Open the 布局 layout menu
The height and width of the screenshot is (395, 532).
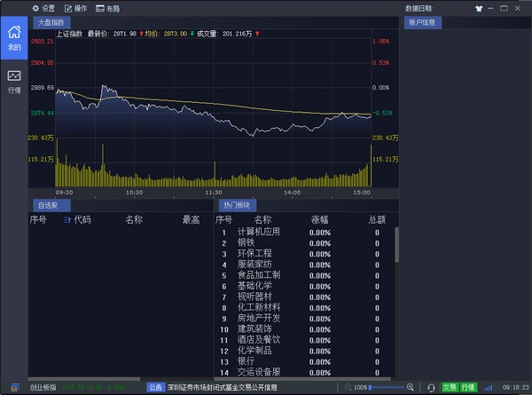tap(108, 7)
